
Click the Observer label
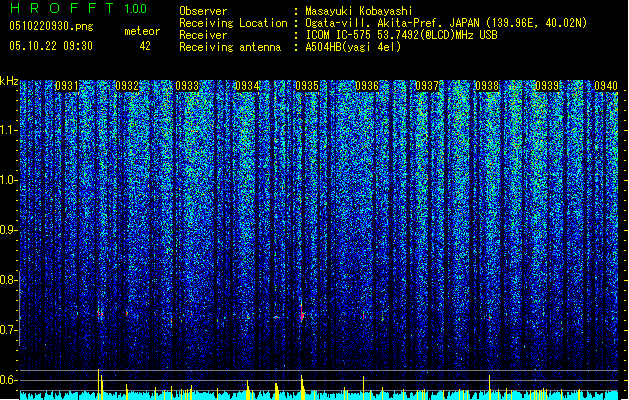[x=203, y=11]
